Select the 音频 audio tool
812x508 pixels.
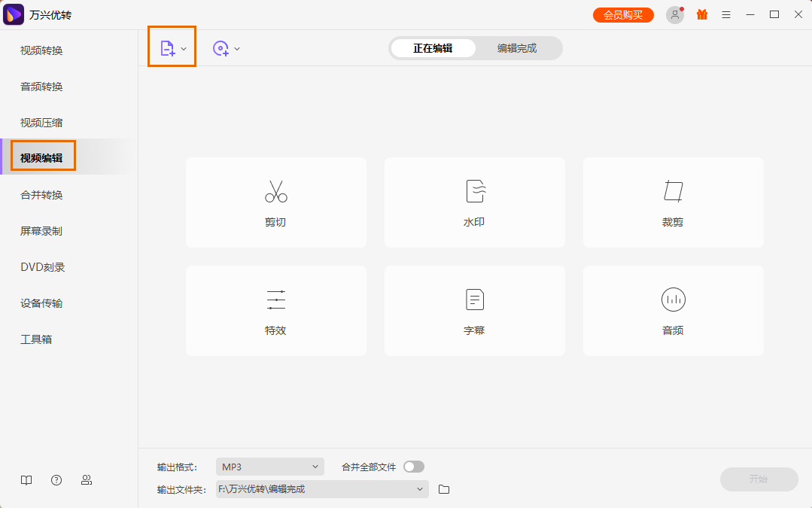coord(672,310)
